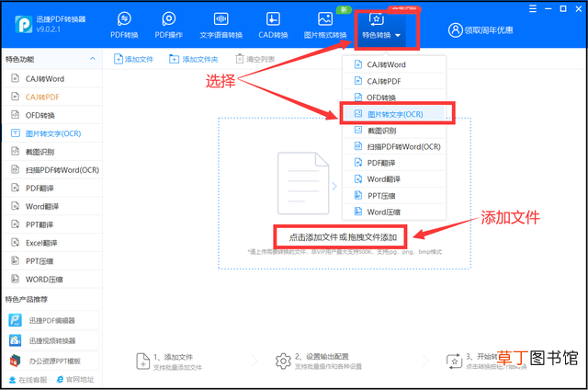Image resolution: width=588 pixels, height=390 pixels.
Task: Open the 图片格式转换 tab
Action: pyautogui.click(x=325, y=25)
